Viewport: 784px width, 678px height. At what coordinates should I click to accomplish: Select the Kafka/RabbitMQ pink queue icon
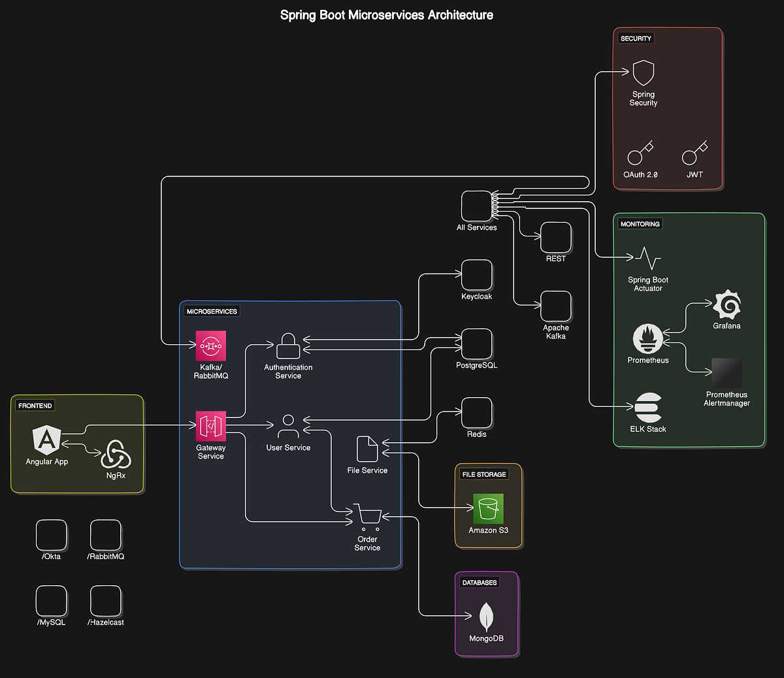(211, 346)
